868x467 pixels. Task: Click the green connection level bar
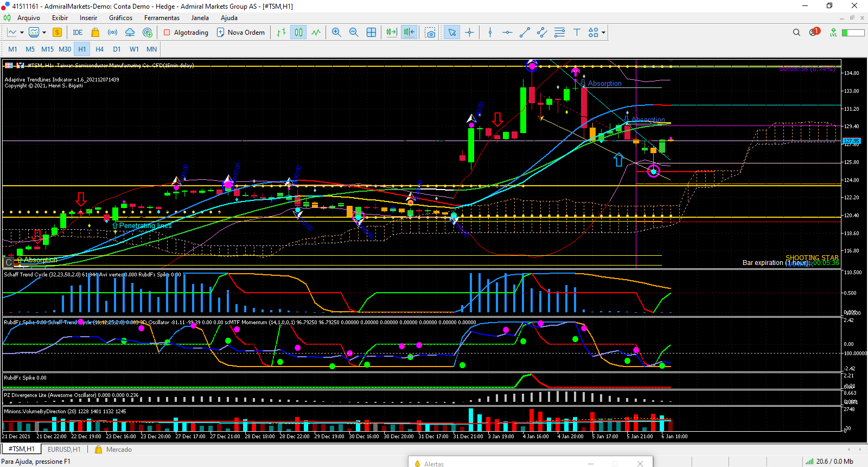853,33
